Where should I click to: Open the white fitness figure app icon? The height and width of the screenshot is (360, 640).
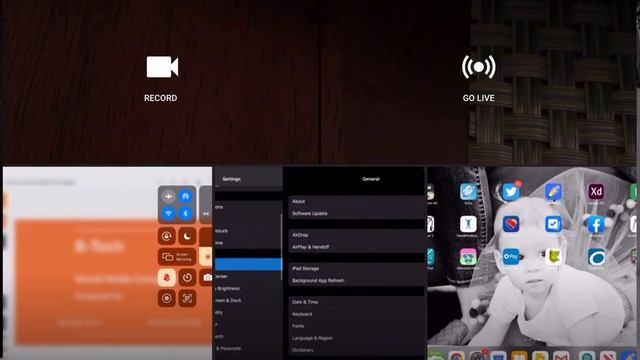click(468, 224)
